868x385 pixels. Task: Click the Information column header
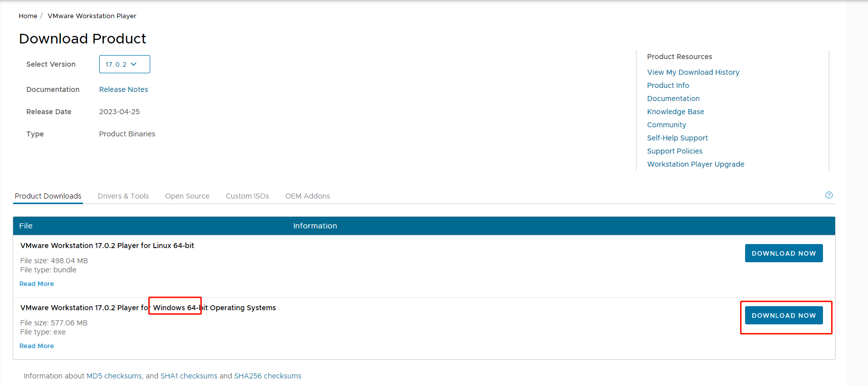pyautogui.click(x=315, y=226)
